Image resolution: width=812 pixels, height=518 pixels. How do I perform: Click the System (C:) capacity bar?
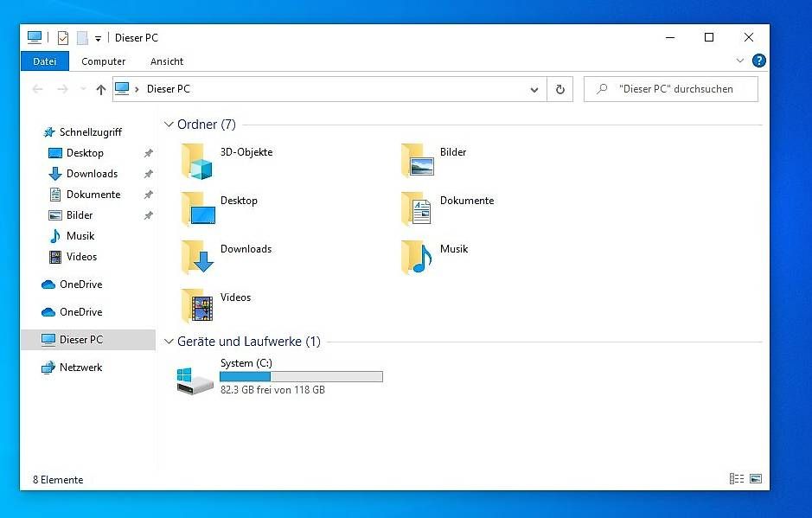tap(302, 376)
